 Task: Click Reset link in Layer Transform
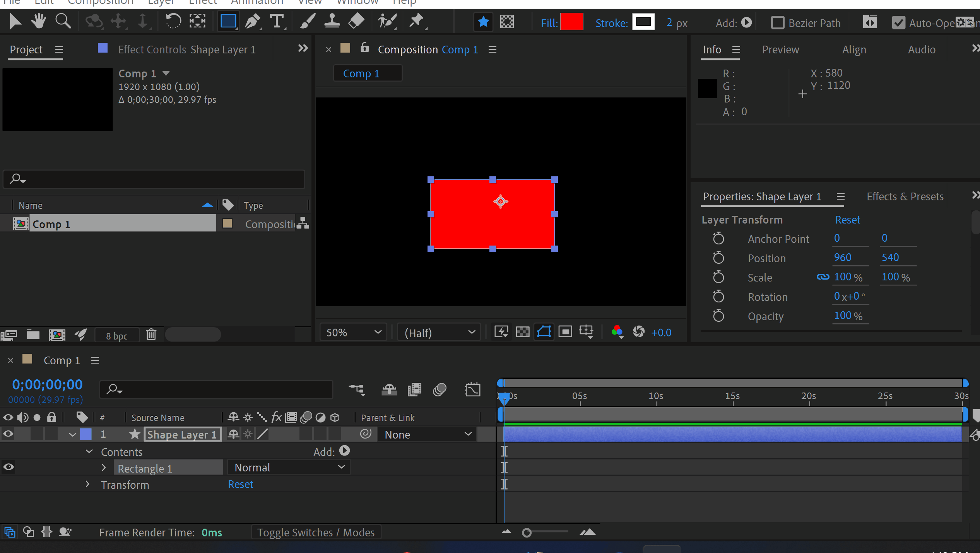point(847,220)
